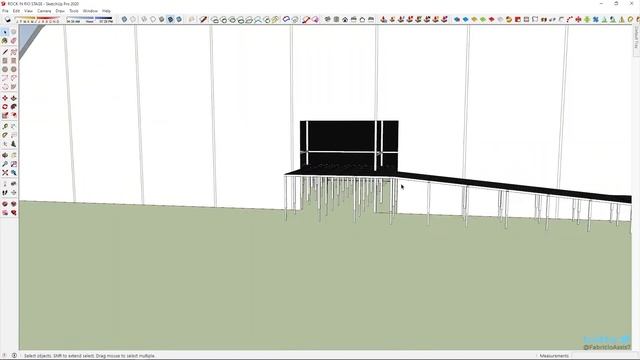Adjust the shadow date month slider

(38, 19)
